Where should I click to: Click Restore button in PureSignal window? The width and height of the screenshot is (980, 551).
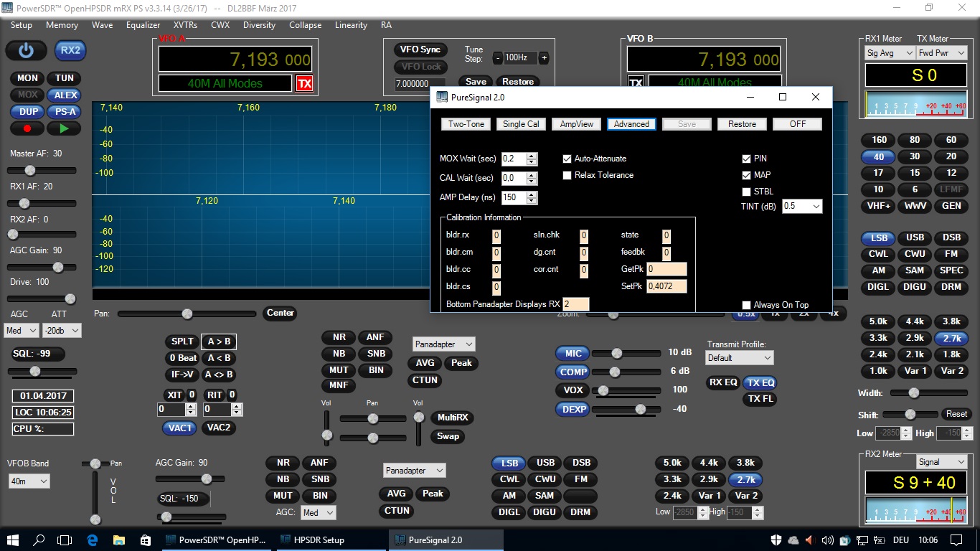pyautogui.click(x=742, y=124)
